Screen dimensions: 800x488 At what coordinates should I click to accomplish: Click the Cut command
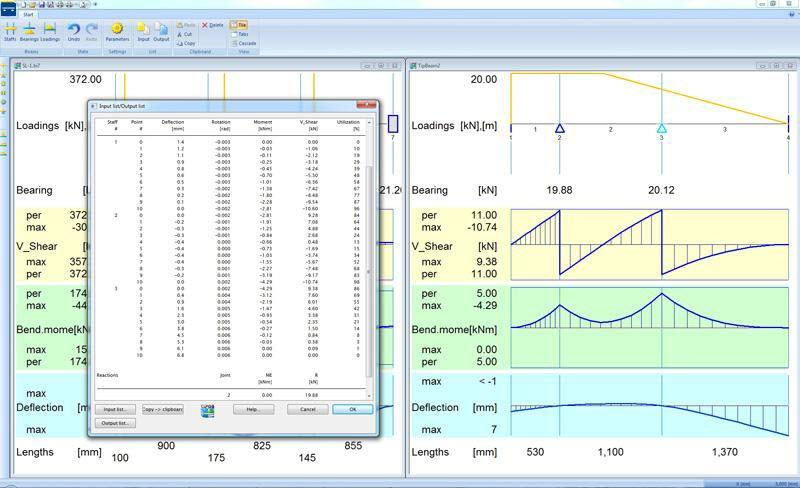(188, 34)
